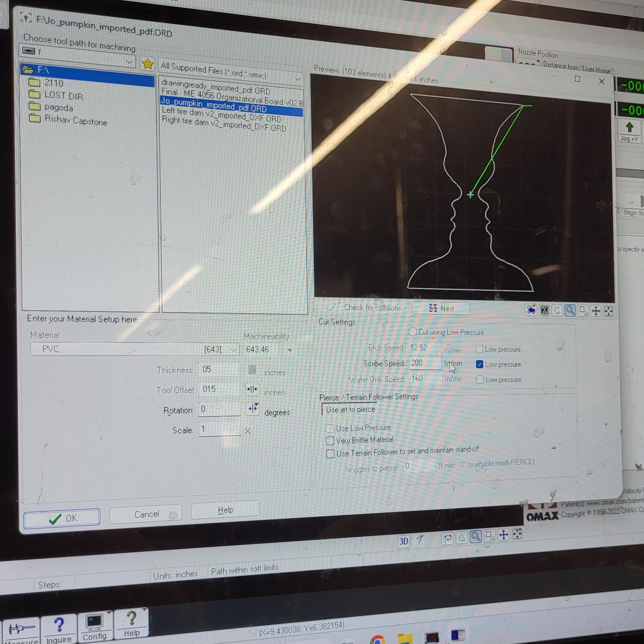Select the pan tool in dialog preview
644x644 pixels.
click(x=596, y=311)
